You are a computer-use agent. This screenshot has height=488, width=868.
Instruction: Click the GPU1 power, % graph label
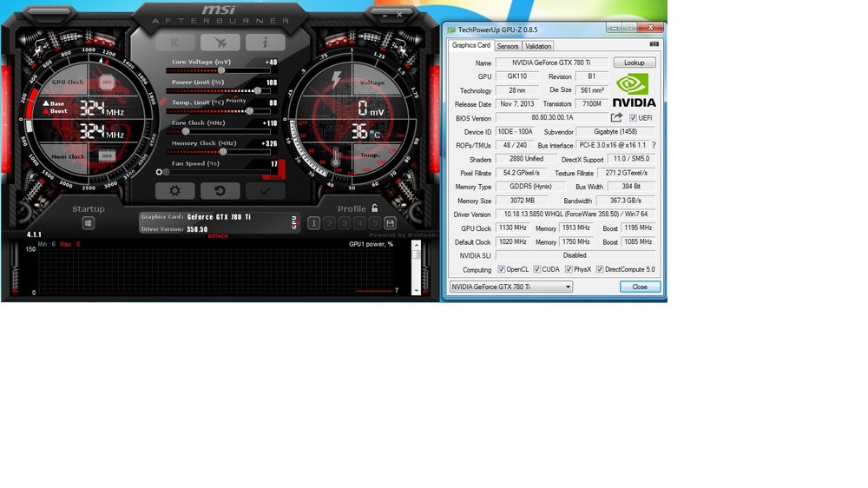pos(371,244)
